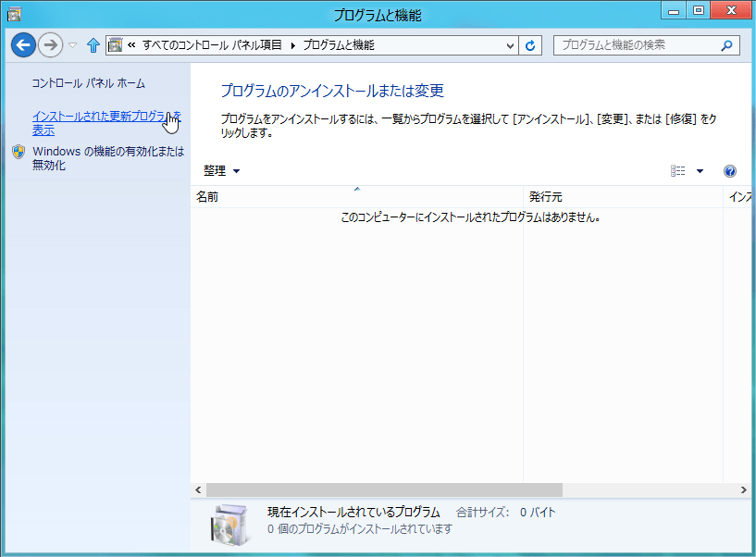This screenshot has height=557, width=756.
Task: Open Windows の機能の有効化または無効化
Action: [108, 158]
